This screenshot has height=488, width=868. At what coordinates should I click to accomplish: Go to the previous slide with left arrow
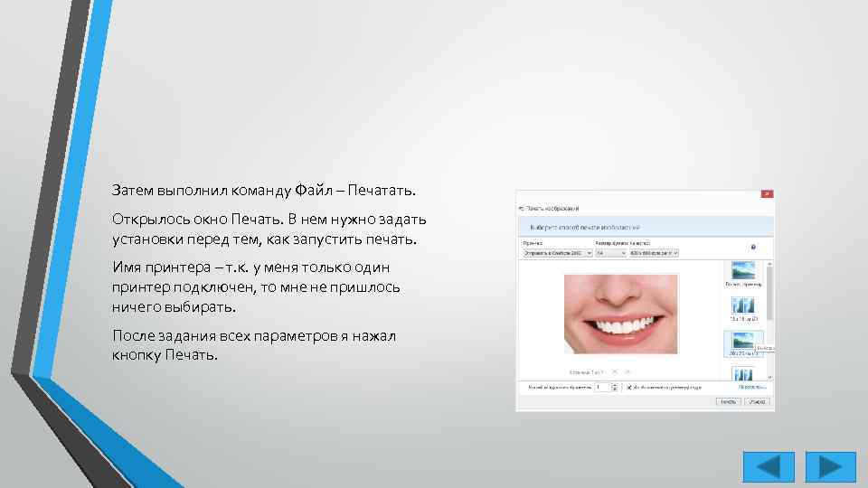point(769,466)
